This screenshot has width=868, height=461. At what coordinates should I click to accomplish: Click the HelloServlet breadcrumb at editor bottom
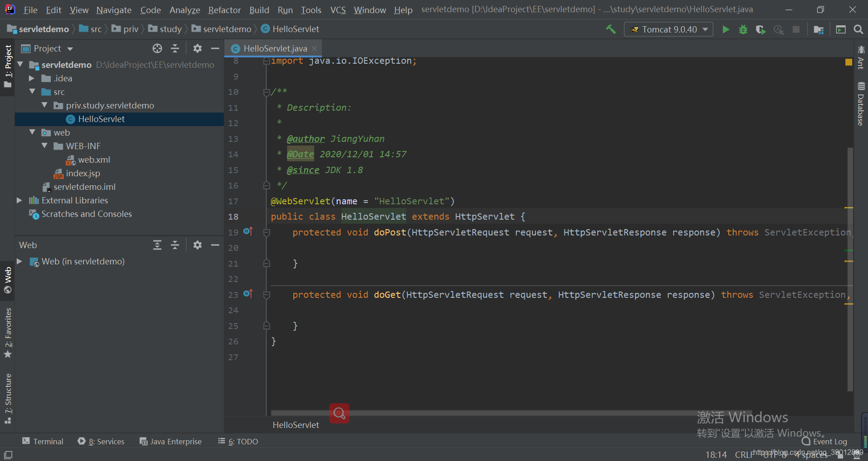tap(296, 425)
